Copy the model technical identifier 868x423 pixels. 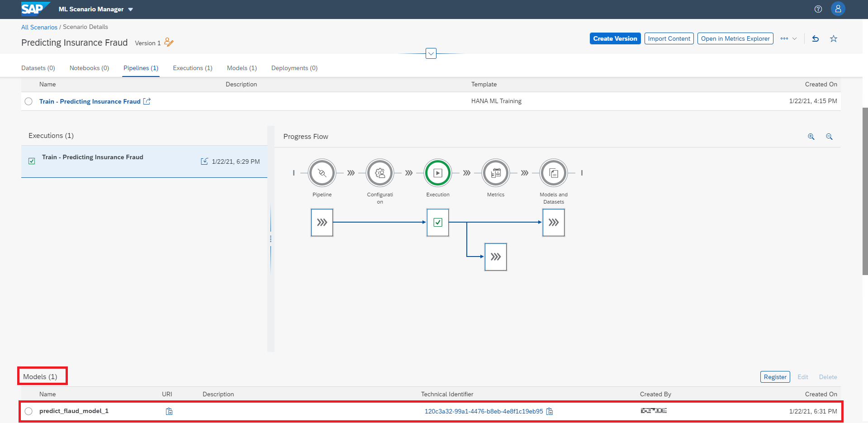pyautogui.click(x=550, y=411)
